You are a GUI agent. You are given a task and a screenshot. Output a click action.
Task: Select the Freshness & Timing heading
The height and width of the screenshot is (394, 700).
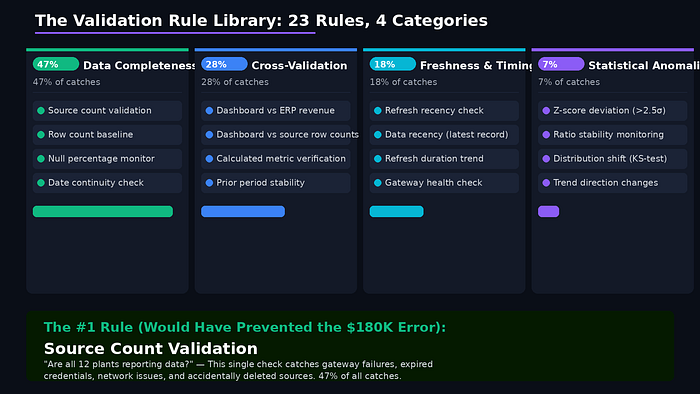476,66
